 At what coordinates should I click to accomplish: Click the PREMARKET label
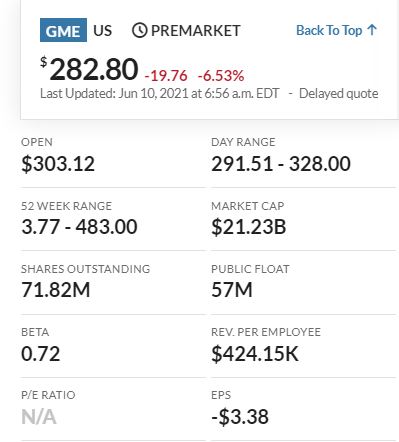(196, 31)
